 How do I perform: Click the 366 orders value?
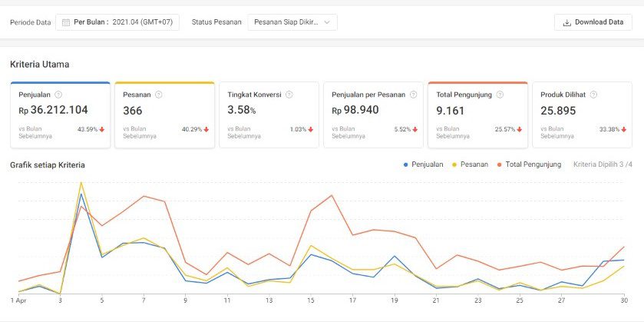(x=133, y=111)
